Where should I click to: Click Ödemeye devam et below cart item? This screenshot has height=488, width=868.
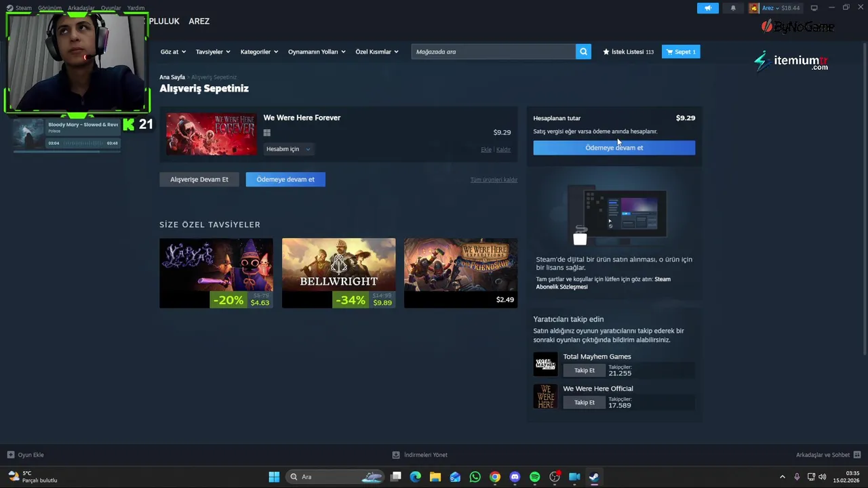coord(285,180)
